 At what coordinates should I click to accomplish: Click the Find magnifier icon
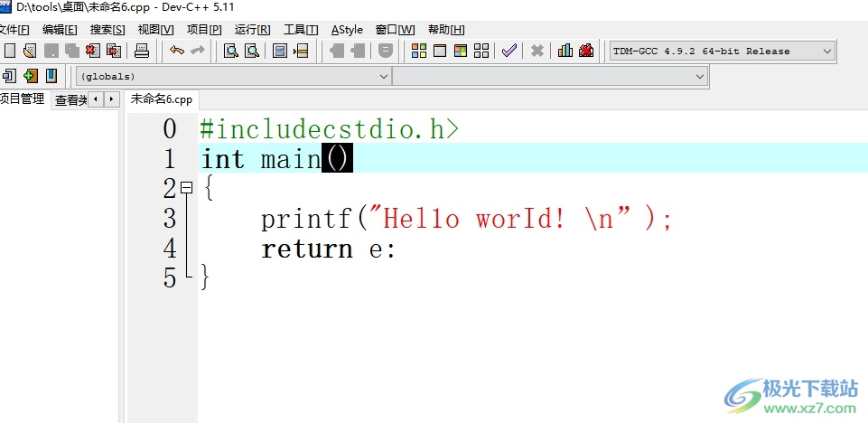tap(230, 51)
